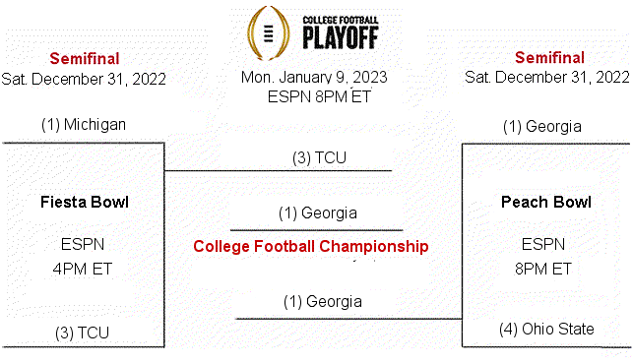Viewport: 633px width, 364px height.
Task: Select the left Semifinal heading
Action: pyautogui.click(x=85, y=58)
